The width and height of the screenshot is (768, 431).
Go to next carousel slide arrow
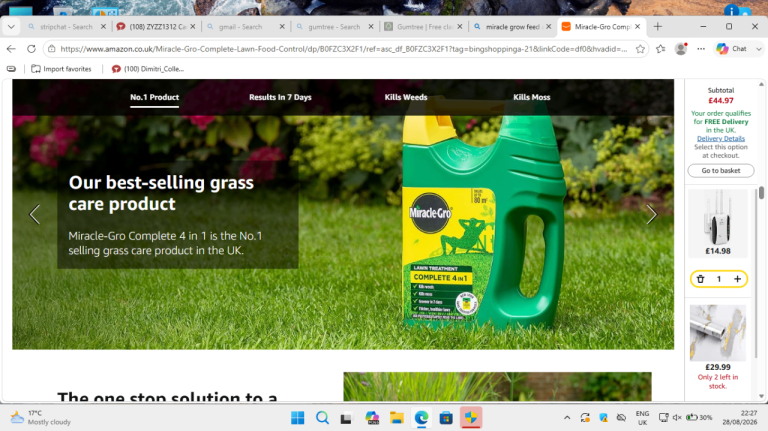click(x=651, y=214)
